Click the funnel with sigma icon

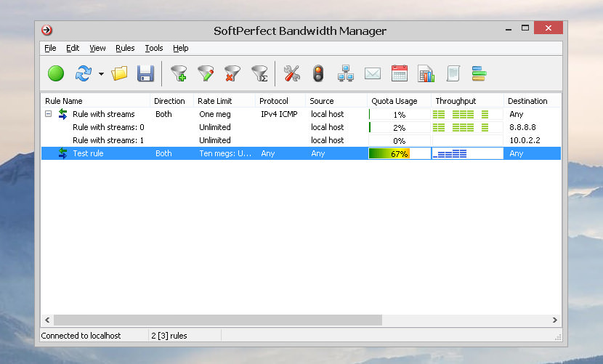pos(259,73)
